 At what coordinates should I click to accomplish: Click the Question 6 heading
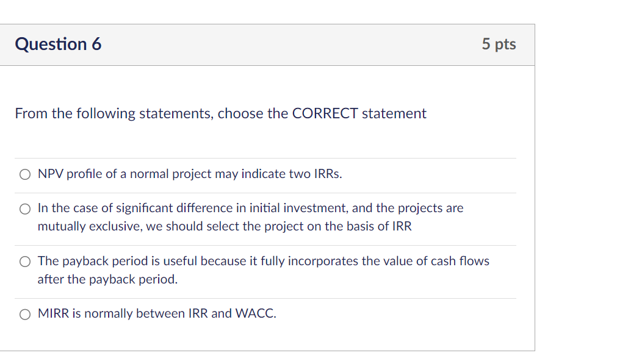coord(58,43)
